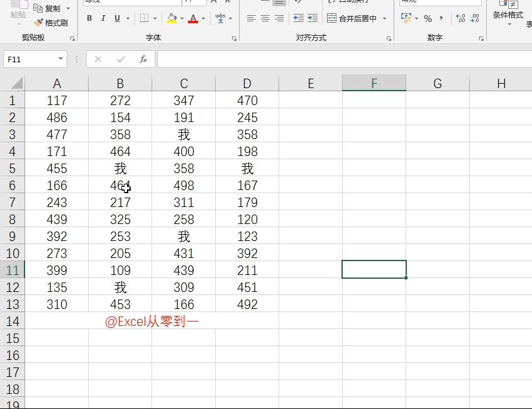Click the Format Painter (格式刷) button
The height and width of the screenshot is (409, 532).
coord(51,23)
